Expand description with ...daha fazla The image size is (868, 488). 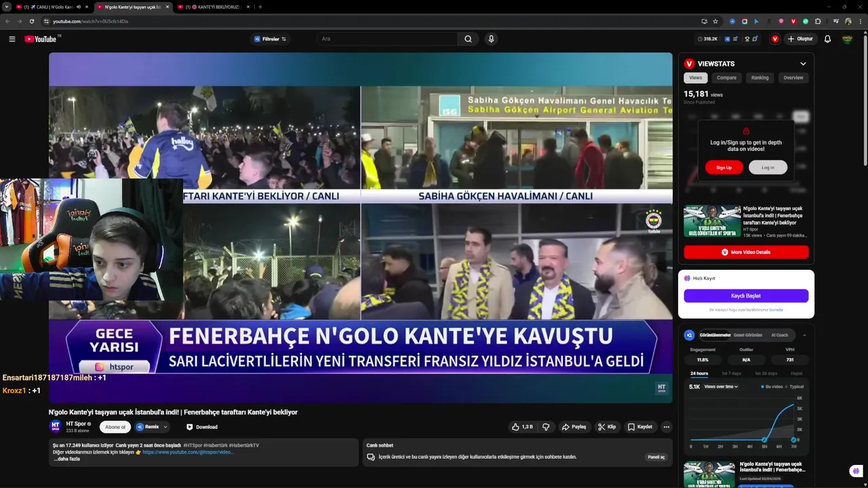[67, 459]
